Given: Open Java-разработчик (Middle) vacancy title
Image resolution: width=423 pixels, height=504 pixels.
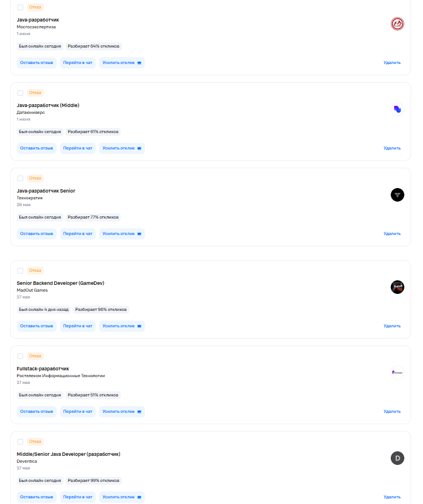Looking at the screenshot, I should point(48,105).
